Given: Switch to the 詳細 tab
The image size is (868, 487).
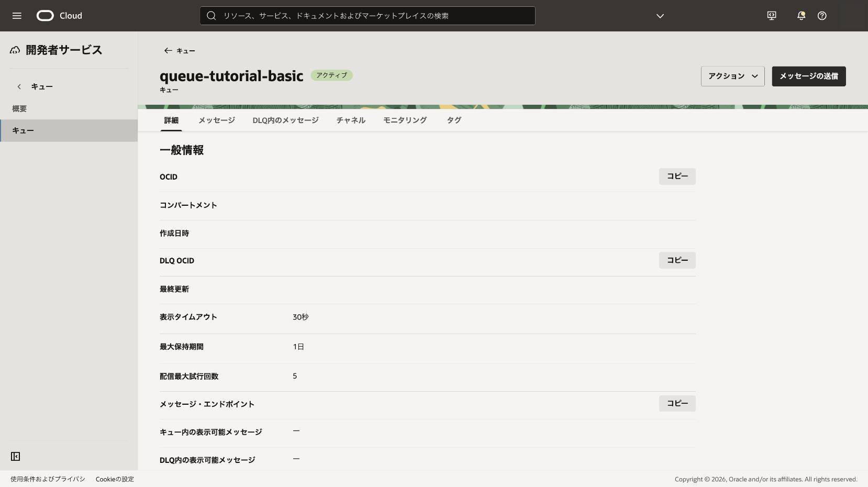Looking at the screenshot, I should click(x=171, y=120).
